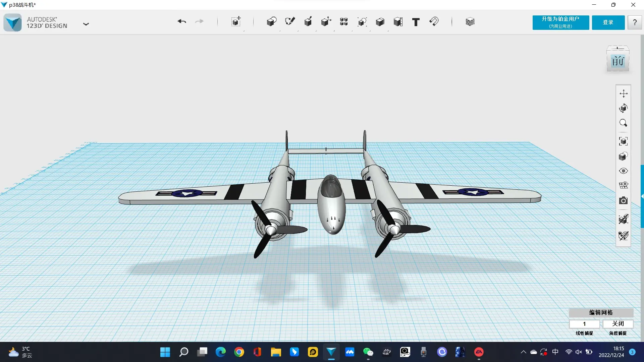Activate the Snap magnet tool

pyautogui.click(x=434, y=22)
